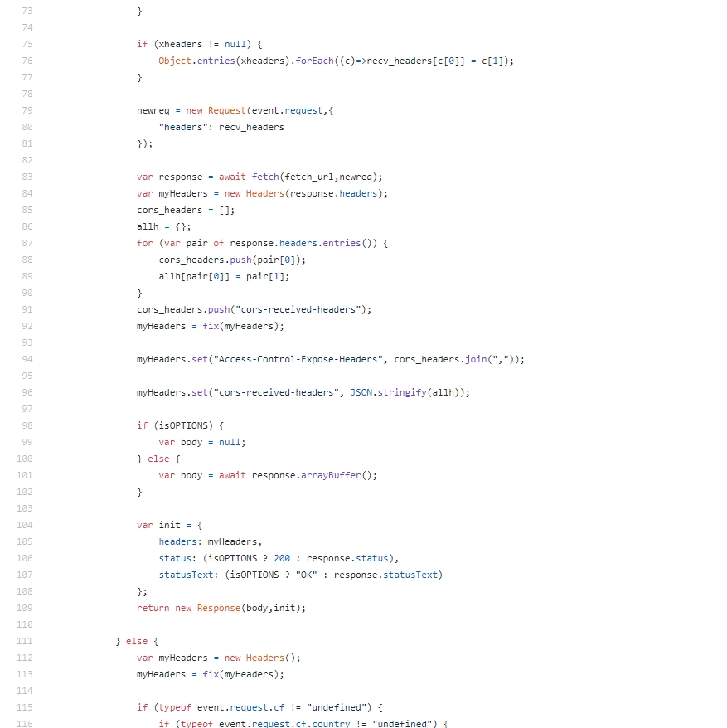Click JSON.stringify(allh) on line 96

pos(405,393)
